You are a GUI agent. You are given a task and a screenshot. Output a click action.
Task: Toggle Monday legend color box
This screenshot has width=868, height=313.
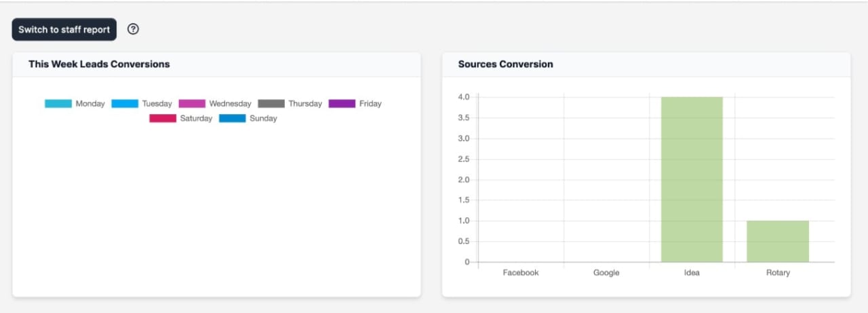click(58, 104)
